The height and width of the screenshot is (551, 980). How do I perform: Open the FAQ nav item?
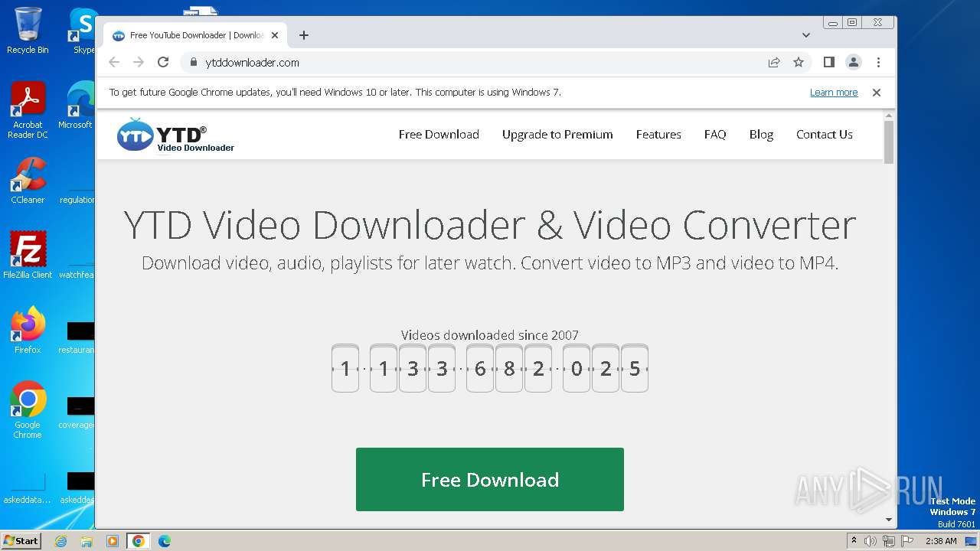[x=715, y=135]
